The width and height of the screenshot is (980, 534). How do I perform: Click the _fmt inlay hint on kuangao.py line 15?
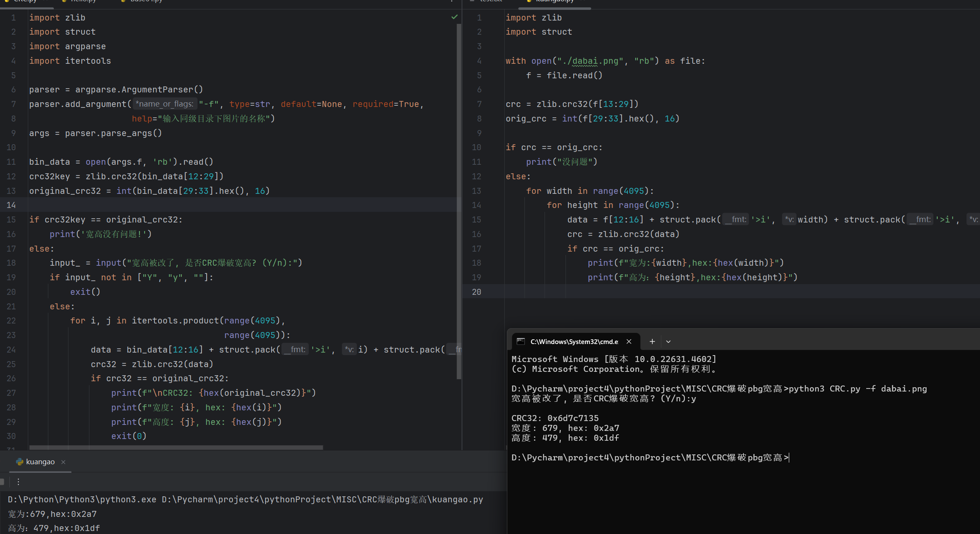point(736,220)
